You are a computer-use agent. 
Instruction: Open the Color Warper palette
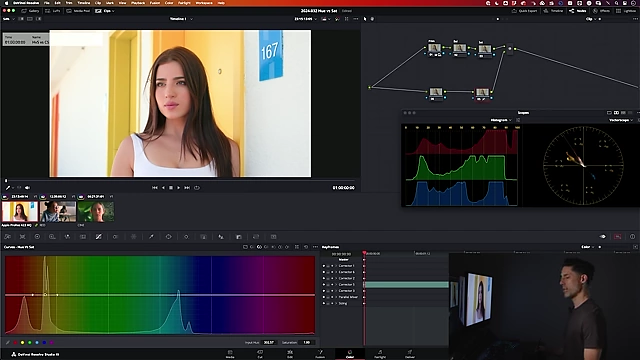[116, 237]
